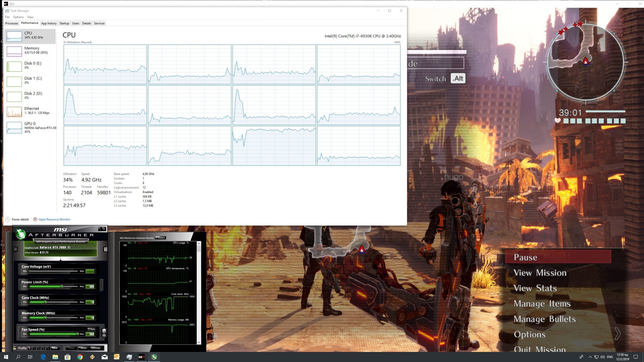Screen dimensions: 644x362
Task: Switch to the App history tab
Action: coord(49,23)
